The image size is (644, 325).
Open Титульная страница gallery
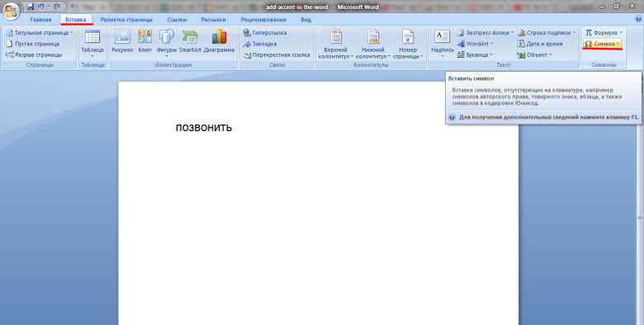click(40, 32)
